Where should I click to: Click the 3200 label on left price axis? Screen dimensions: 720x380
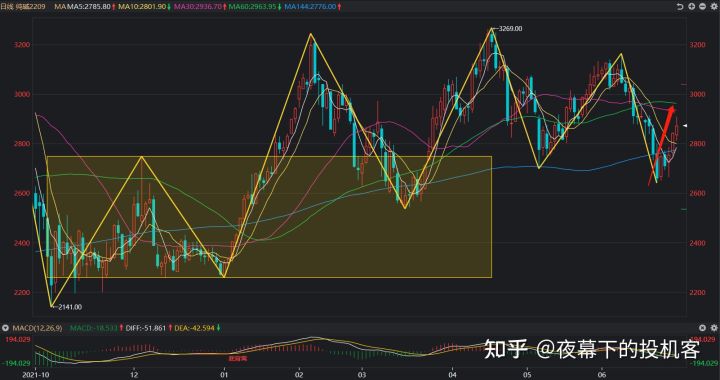[23, 45]
